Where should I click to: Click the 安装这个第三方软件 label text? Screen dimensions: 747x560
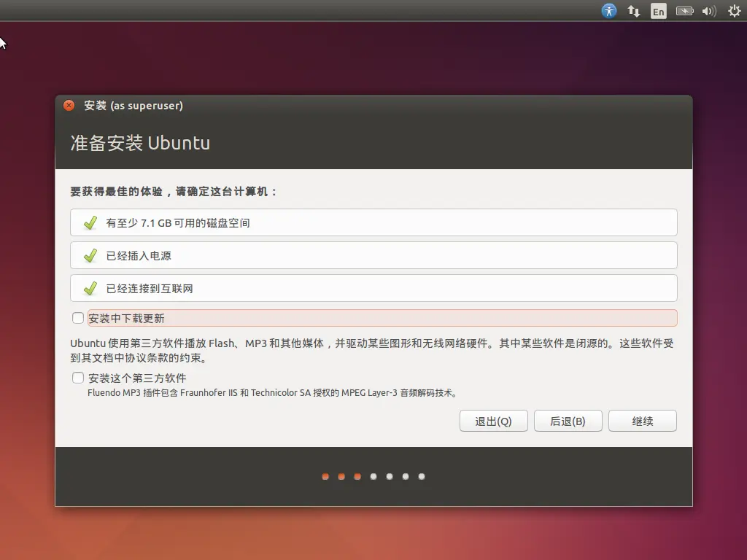click(x=137, y=378)
